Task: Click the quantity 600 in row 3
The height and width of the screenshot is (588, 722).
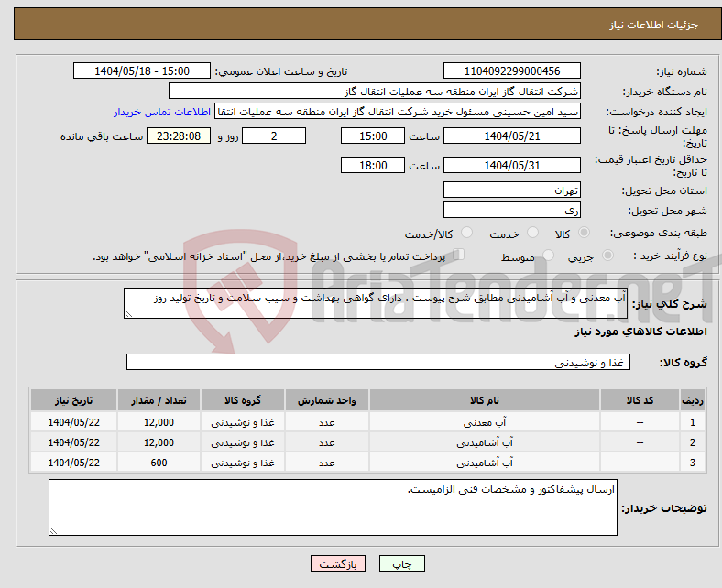Action: pyautogui.click(x=159, y=463)
